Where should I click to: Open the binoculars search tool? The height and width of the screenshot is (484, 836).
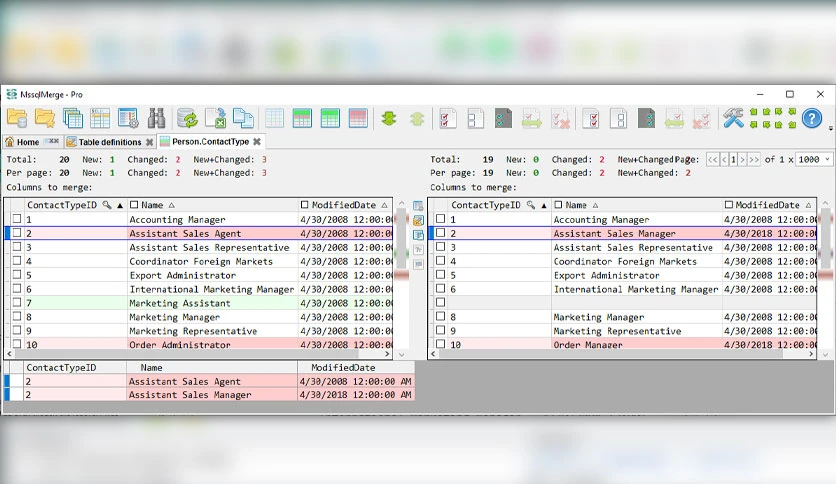point(156,118)
